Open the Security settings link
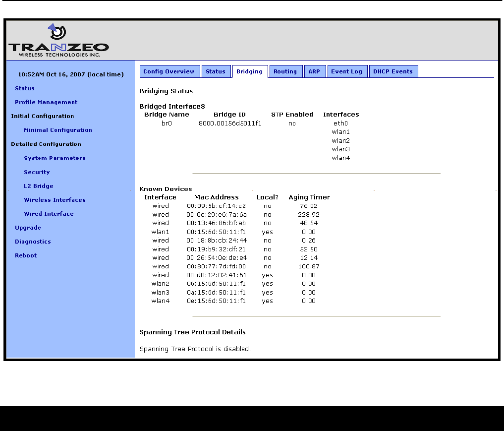Screen dimensions: 504x431 click(37, 172)
